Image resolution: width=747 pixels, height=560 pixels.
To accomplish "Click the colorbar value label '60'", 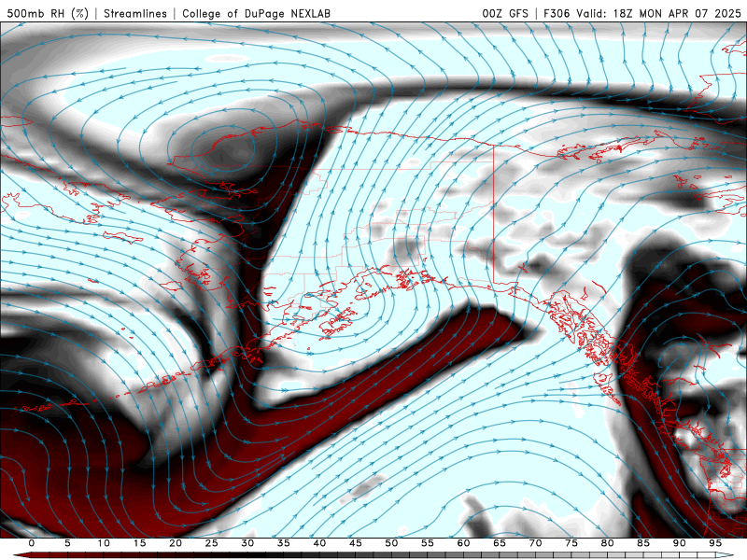I will pos(463,543).
